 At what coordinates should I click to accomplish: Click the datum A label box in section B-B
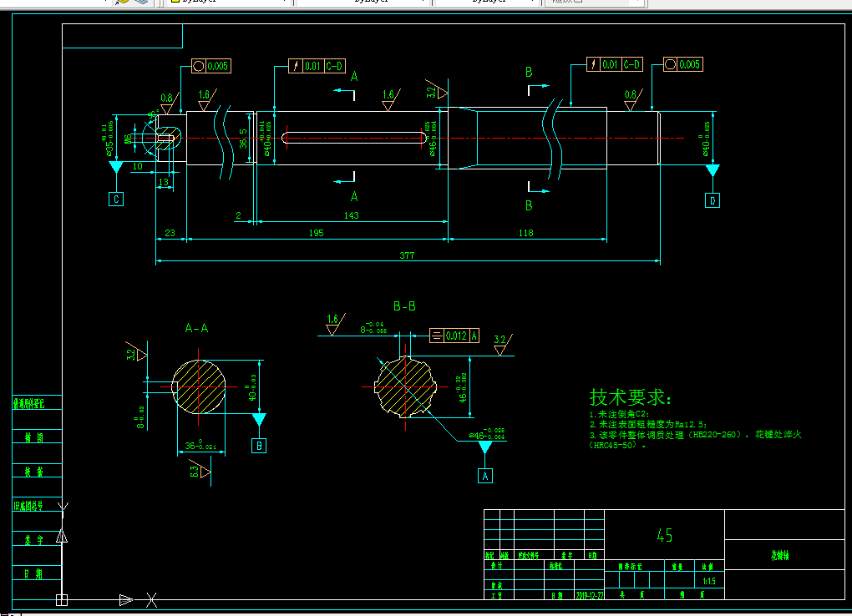click(x=485, y=476)
